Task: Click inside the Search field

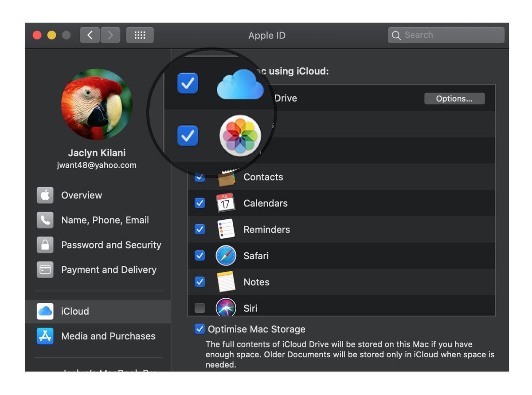Action: click(446, 35)
